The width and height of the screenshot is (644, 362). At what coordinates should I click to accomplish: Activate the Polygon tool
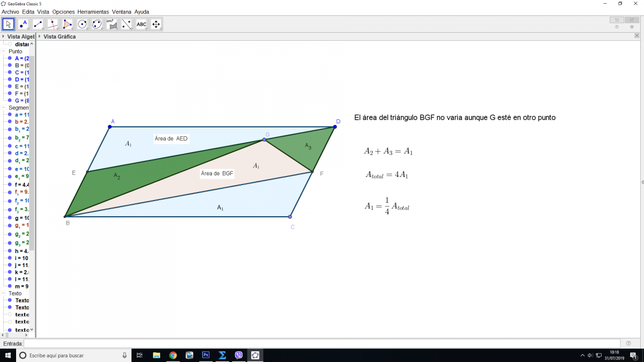click(67, 24)
